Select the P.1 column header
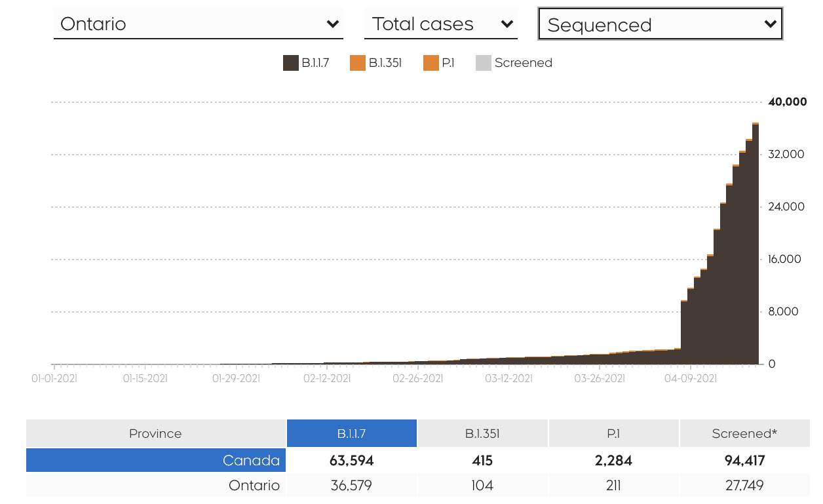Viewport: 823px width, 504px height. click(613, 433)
